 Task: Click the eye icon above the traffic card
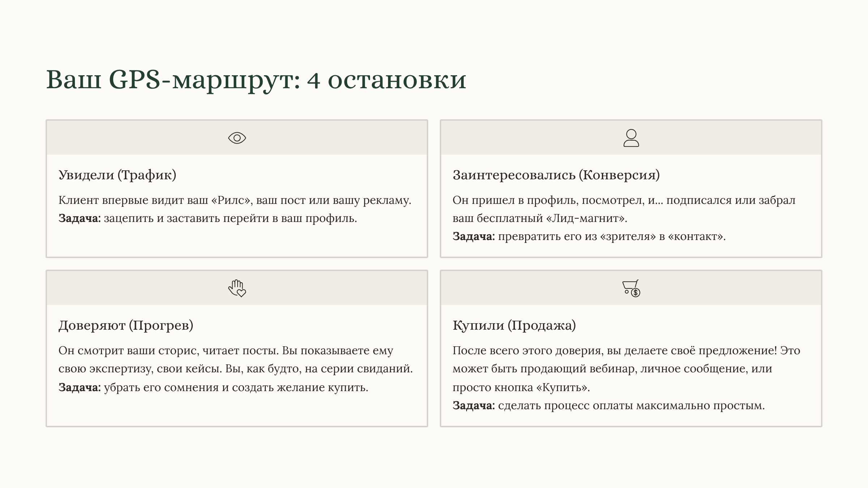click(237, 138)
